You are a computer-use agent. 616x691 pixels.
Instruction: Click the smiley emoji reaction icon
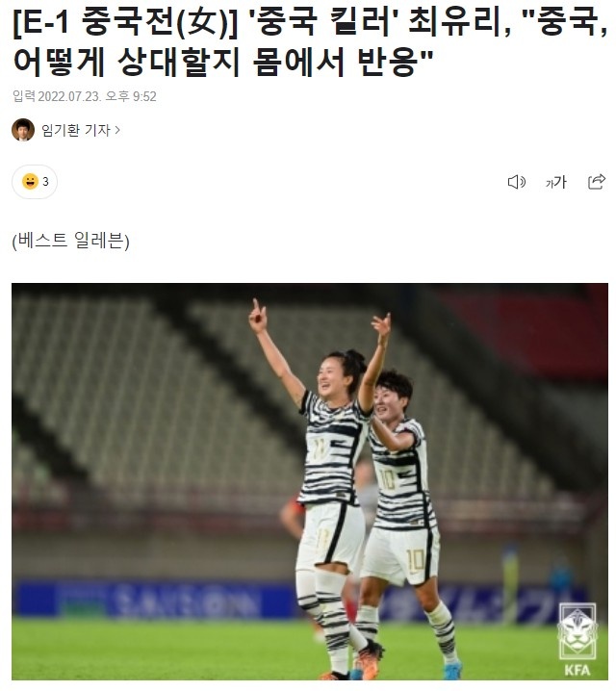coord(30,182)
